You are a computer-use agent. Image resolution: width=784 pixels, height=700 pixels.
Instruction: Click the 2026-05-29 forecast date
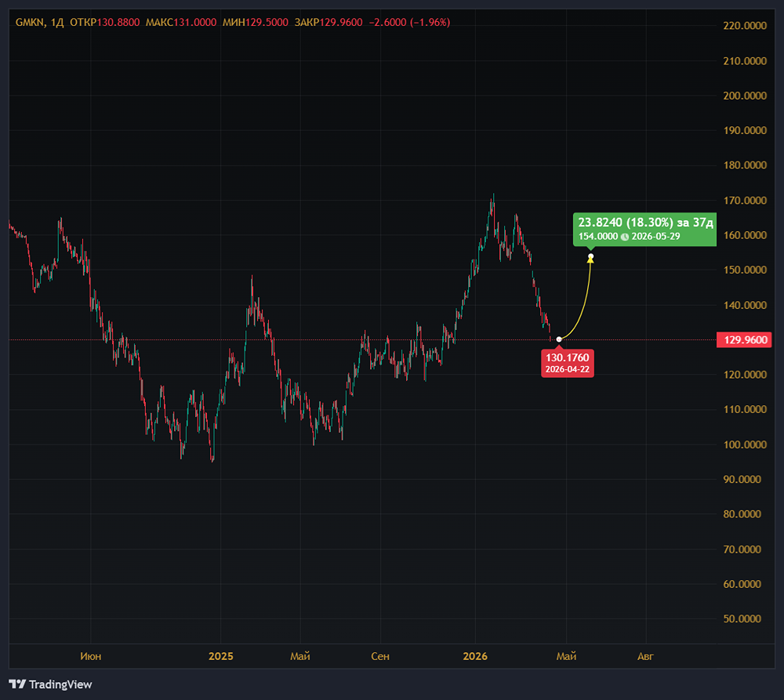point(655,237)
